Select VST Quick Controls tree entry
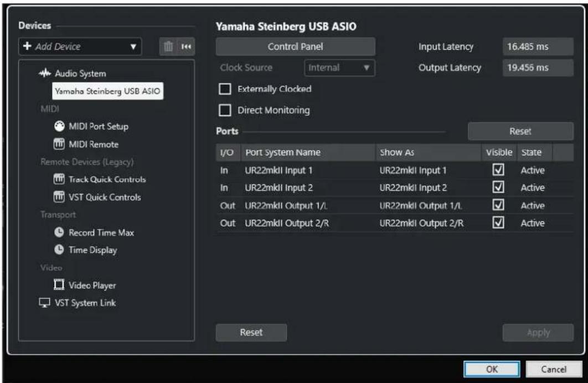The width and height of the screenshot is (588, 383). [x=105, y=197]
